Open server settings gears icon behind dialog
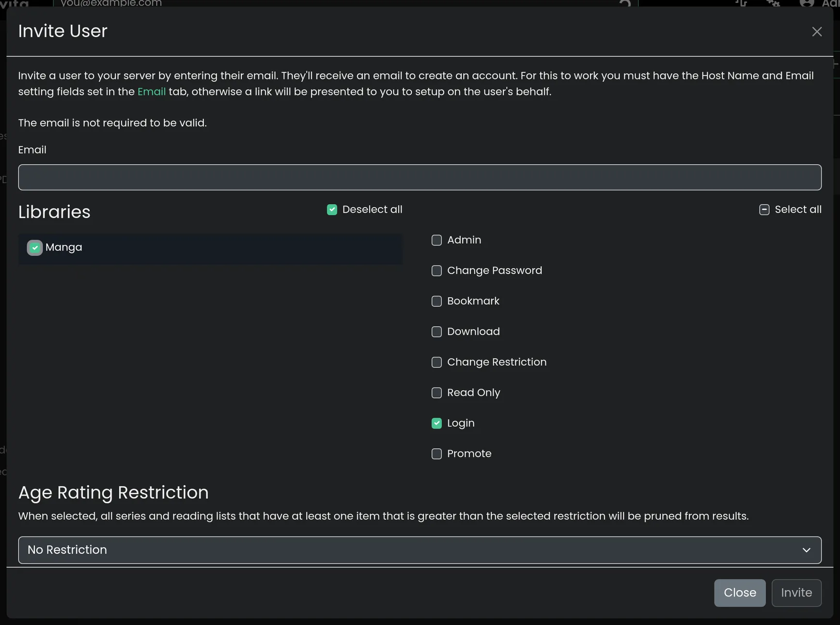Viewport: 840px width, 625px height. pos(773,3)
